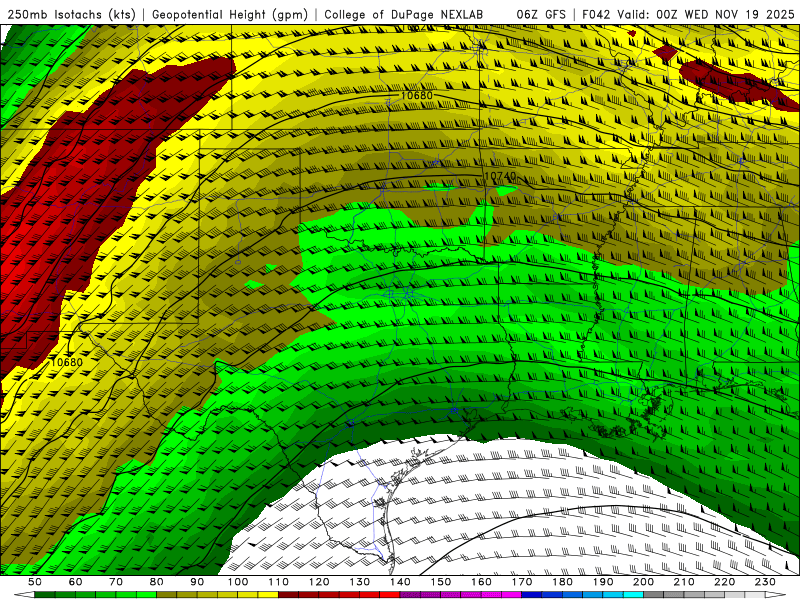The width and height of the screenshot is (800, 600).
Task: Click the 230 value on the color scale
Action: [765, 582]
